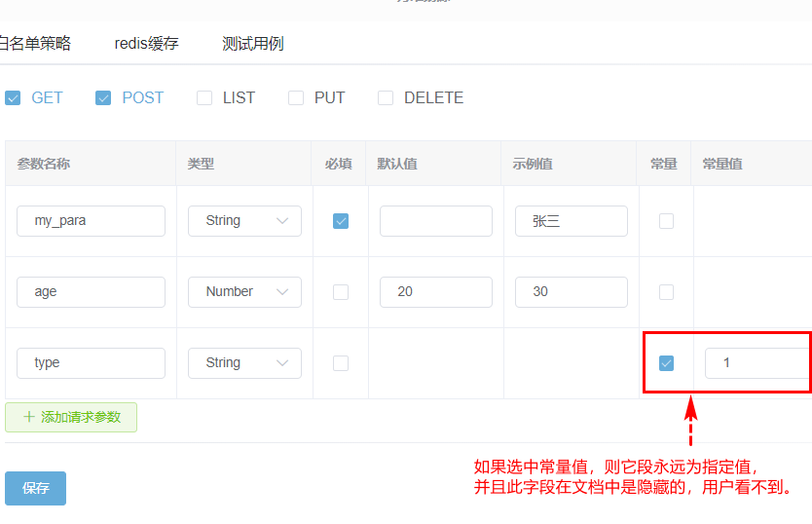Click the parameter name field my_para

tap(91, 221)
